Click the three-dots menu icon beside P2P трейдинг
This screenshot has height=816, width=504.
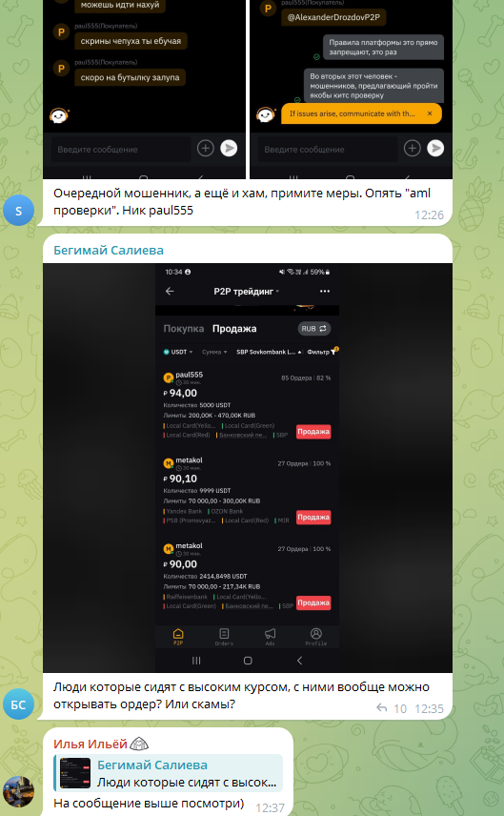click(325, 292)
